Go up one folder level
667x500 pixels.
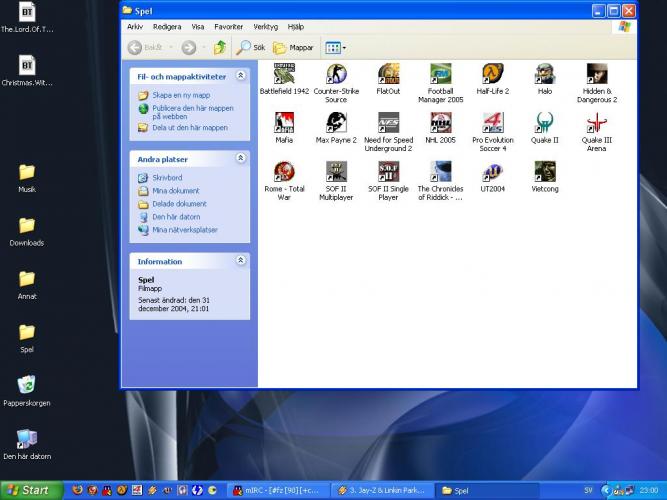[x=219, y=47]
